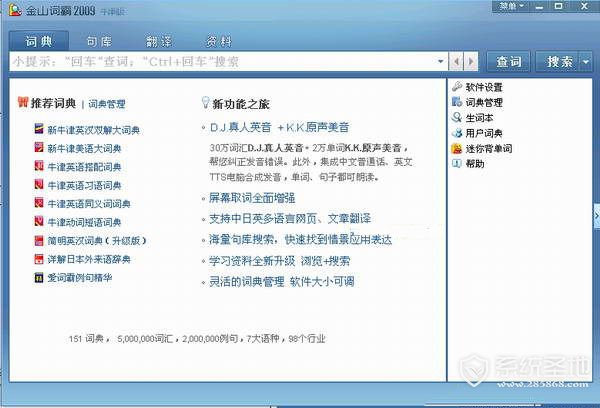This screenshot has height=408, width=600.
Task: Open 支持中日英多语言网页、文章翻译 link
Action: pos(290,219)
